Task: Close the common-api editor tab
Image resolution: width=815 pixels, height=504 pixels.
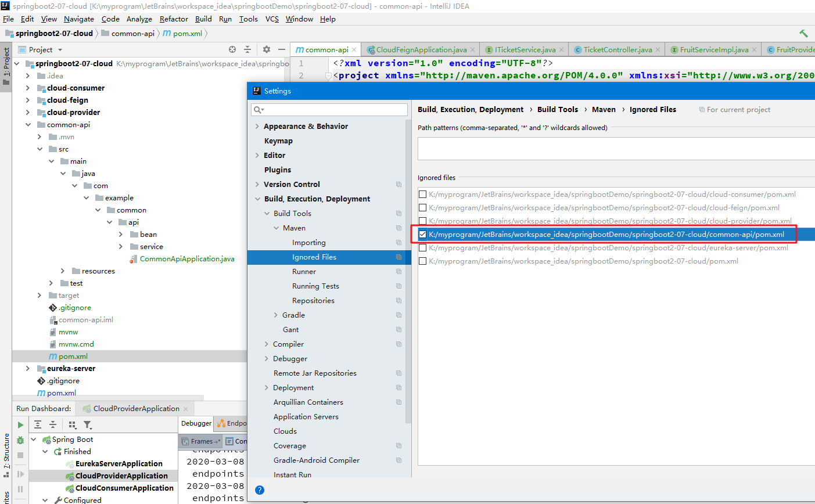Action: (354, 50)
